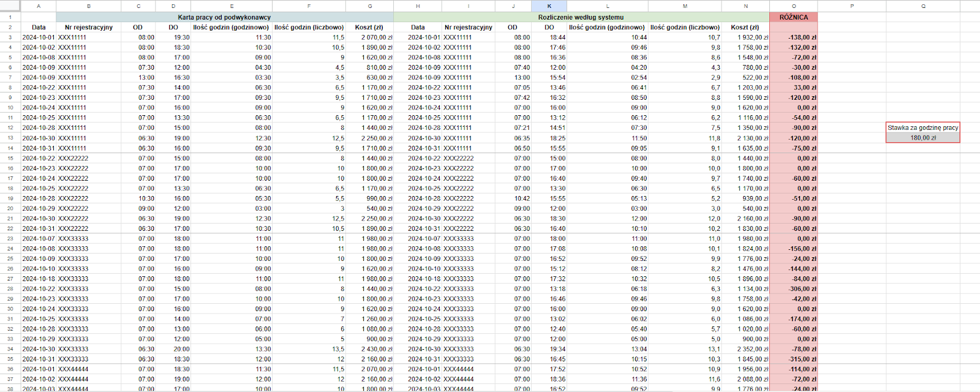
Task: Click the 'Data' header in column H
Action: (x=418, y=27)
